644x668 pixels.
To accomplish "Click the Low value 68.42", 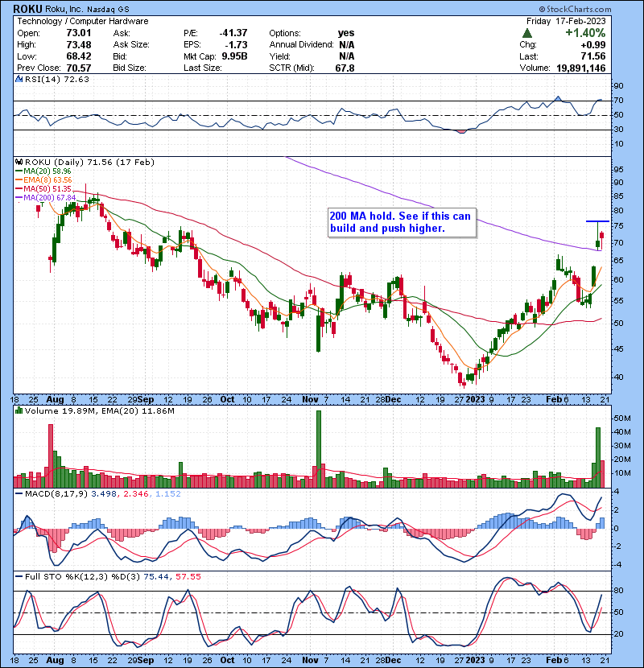I will pyautogui.click(x=78, y=56).
